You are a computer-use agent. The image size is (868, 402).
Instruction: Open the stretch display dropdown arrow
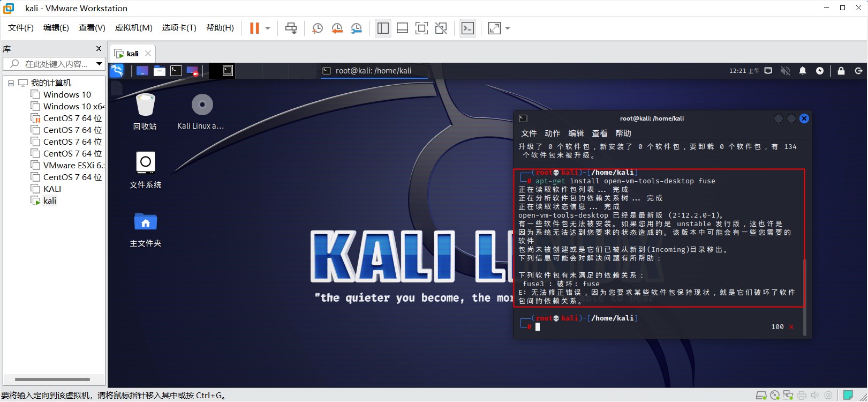[508, 28]
